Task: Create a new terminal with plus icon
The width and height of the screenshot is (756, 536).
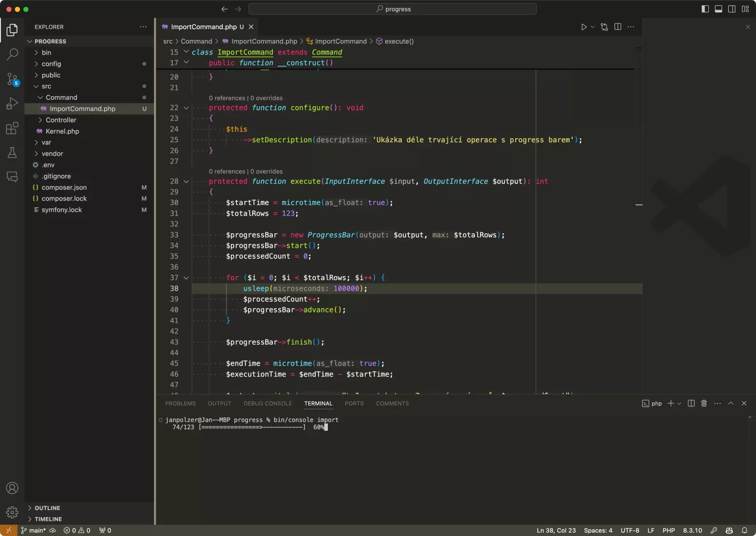Action: tap(671, 403)
